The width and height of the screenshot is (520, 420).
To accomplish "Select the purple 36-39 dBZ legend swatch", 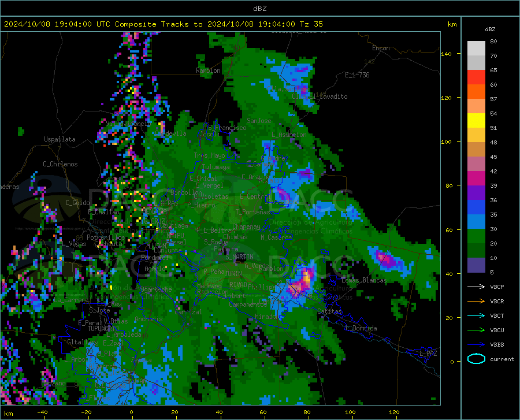I will (x=476, y=193).
